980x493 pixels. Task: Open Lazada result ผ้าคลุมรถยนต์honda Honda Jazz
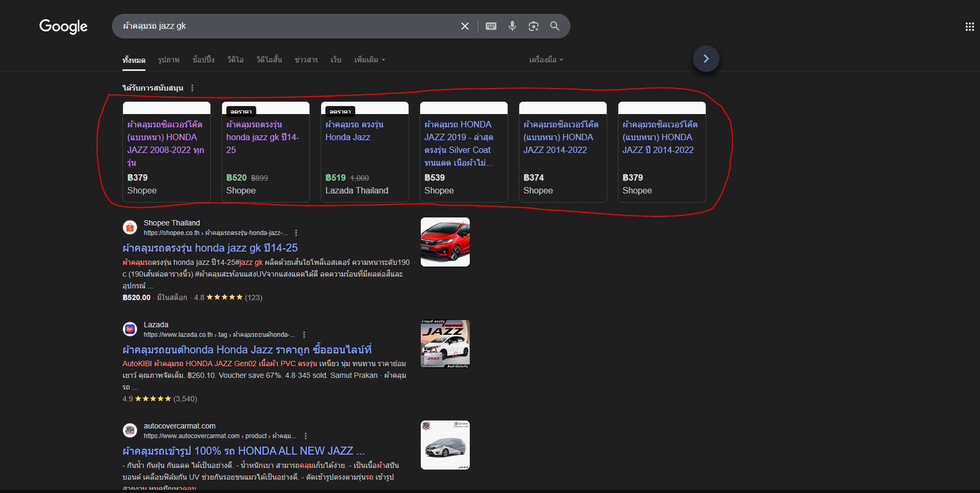click(247, 350)
